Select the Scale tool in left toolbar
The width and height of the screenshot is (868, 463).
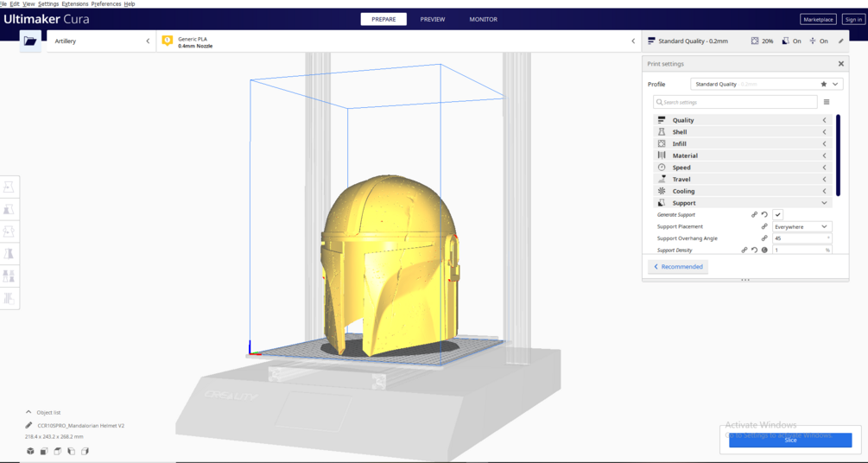pyautogui.click(x=9, y=209)
